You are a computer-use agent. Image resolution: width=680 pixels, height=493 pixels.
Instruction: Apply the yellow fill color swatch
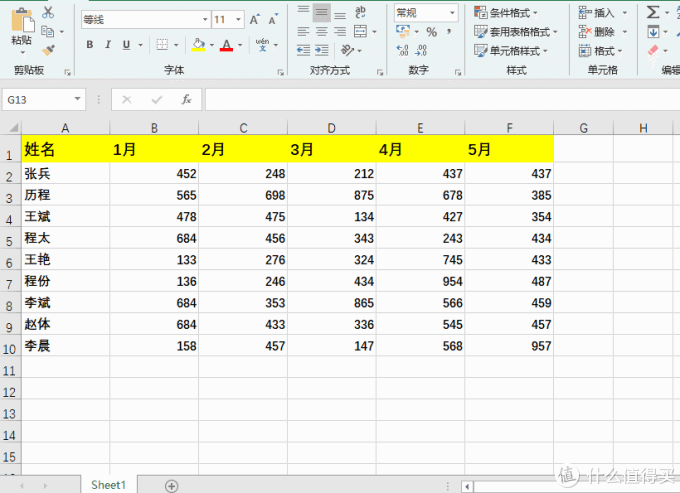[x=198, y=45]
